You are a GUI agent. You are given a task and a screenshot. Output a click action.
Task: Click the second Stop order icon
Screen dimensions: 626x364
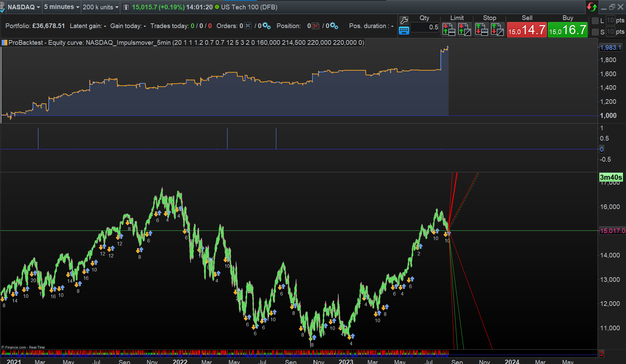(x=497, y=29)
